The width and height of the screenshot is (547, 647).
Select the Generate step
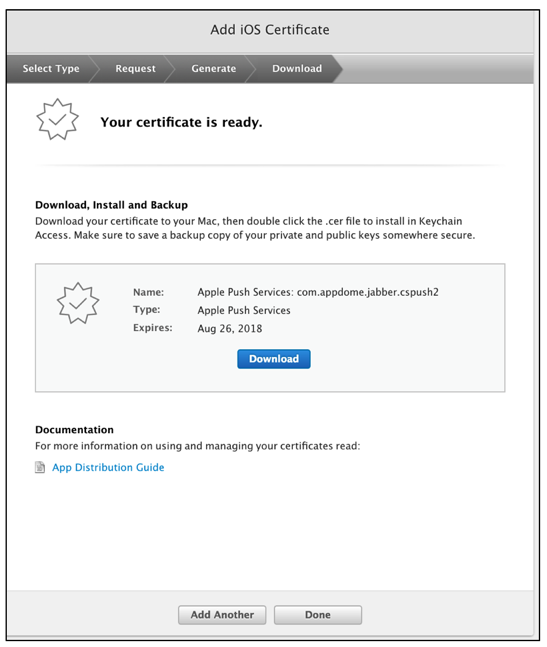point(214,68)
